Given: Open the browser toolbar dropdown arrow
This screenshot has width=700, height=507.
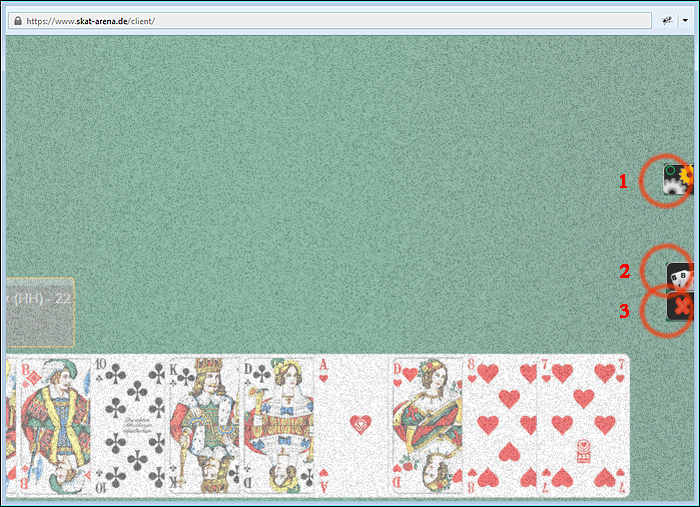Looking at the screenshot, I should [x=685, y=21].
